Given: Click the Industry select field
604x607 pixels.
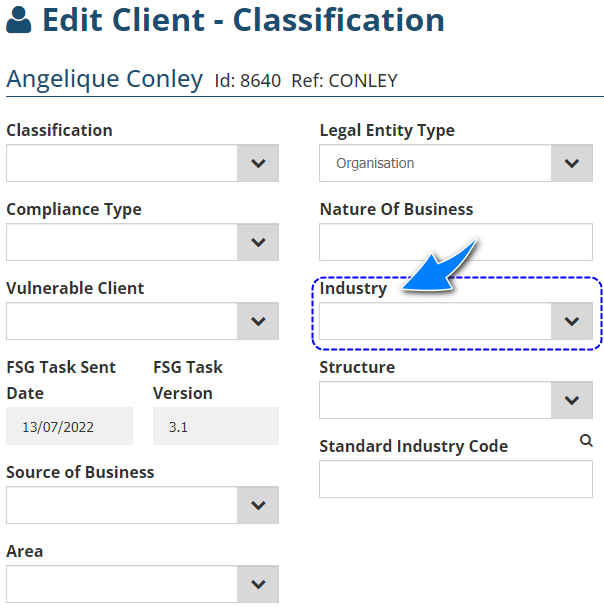Looking at the screenshot, I should click(x=435, y=321).
